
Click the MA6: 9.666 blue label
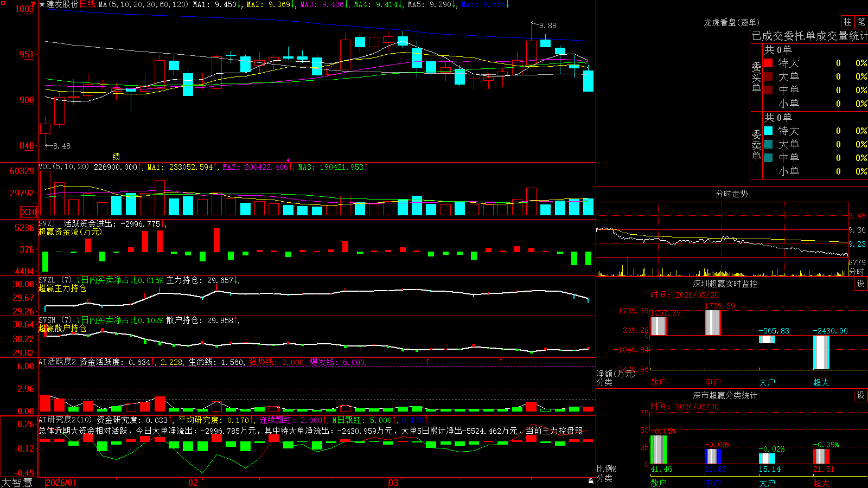coord(485,4)
